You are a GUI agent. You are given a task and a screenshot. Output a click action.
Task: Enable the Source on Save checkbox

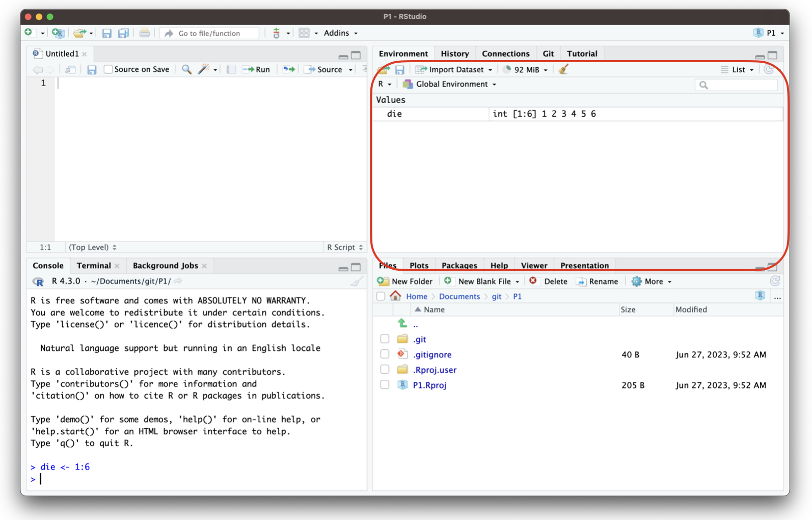(x=108, y=69)
